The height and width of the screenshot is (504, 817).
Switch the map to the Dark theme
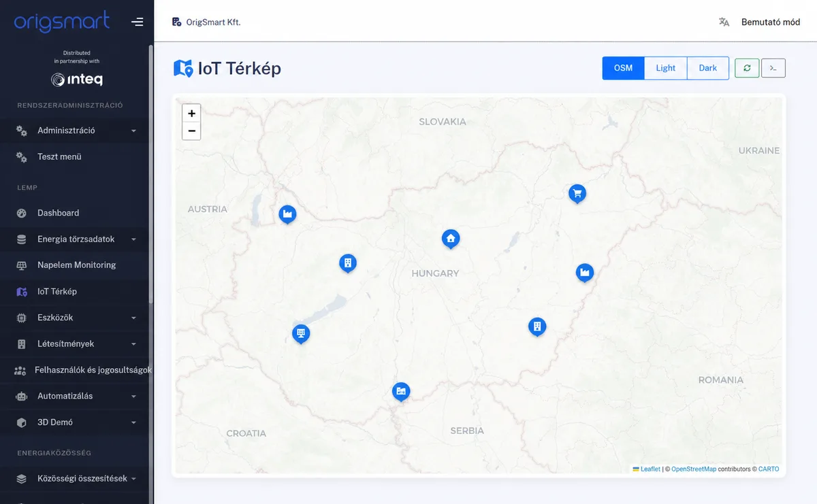708,68
